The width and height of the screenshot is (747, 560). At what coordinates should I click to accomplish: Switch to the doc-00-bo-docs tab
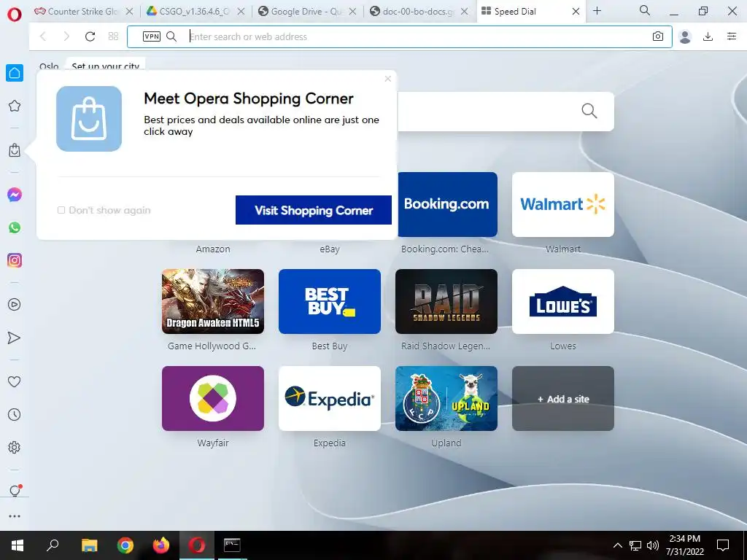pos(412,12)
